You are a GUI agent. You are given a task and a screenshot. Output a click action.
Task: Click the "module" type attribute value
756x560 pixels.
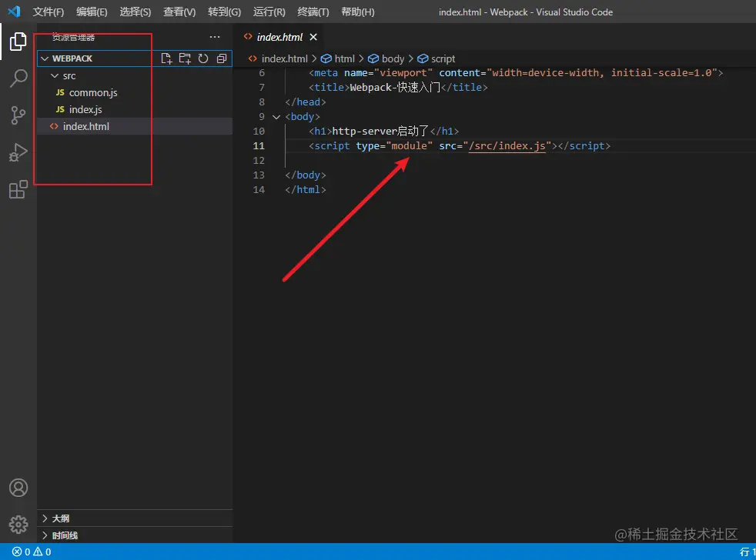pos(410,146)
